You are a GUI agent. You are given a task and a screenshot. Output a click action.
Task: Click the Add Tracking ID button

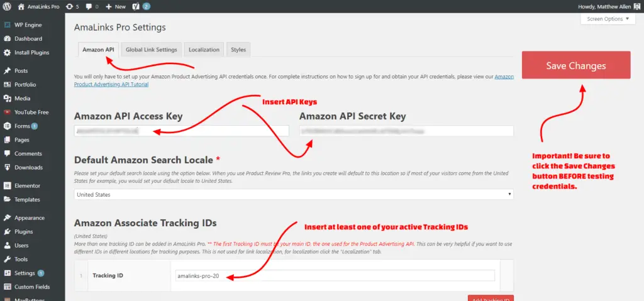pyautogui.click(x=491, y=298)
